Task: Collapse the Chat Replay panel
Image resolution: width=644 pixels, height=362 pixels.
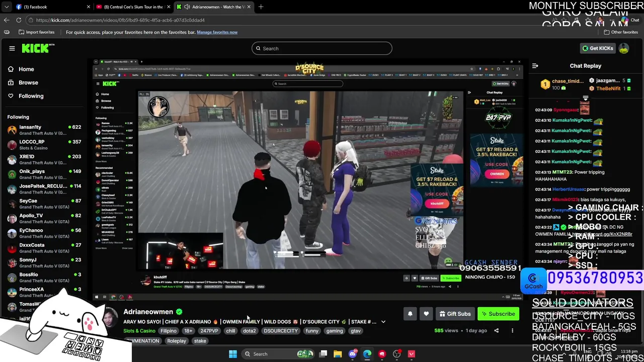Action: [x=535, y=66]
